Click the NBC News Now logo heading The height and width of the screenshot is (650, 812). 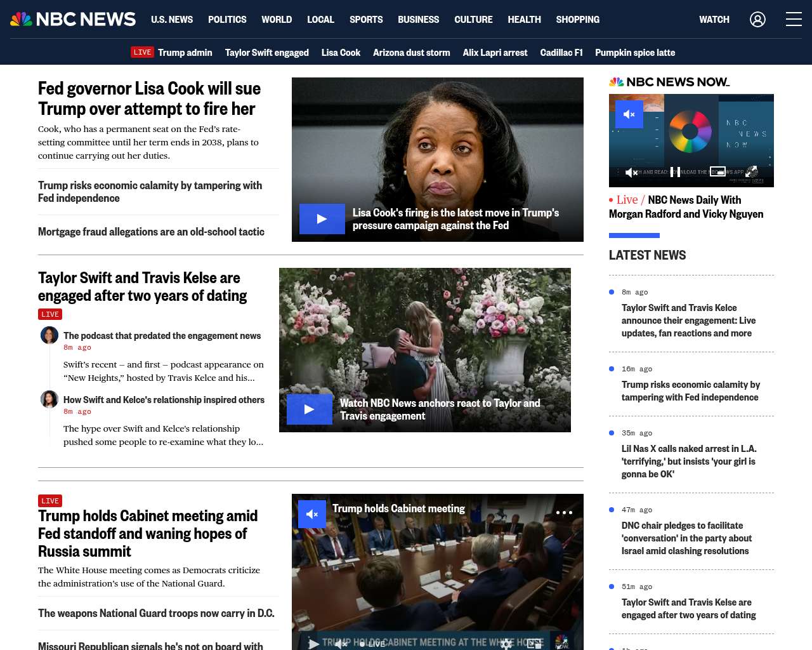(669, 82)
